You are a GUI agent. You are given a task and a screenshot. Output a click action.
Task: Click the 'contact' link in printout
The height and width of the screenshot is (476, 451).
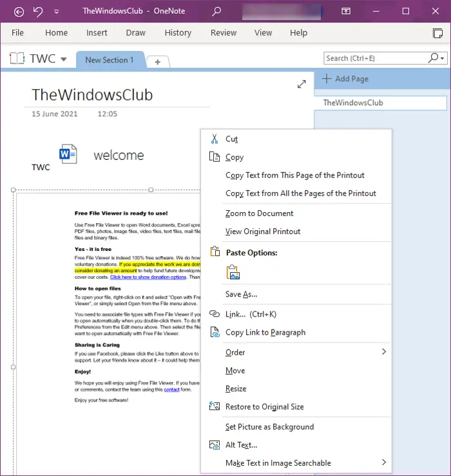tap(171, 390)
